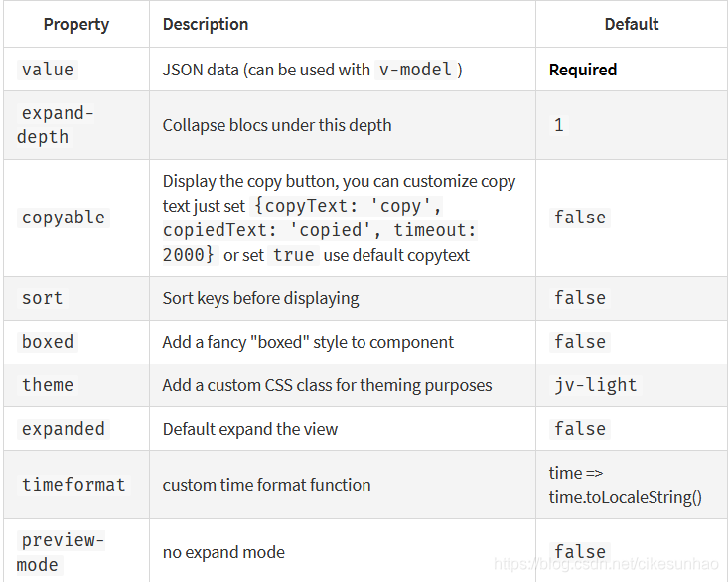Click the expand-depth property cell
This screenshot has width=728, height=582.
[x=56, y=125]
